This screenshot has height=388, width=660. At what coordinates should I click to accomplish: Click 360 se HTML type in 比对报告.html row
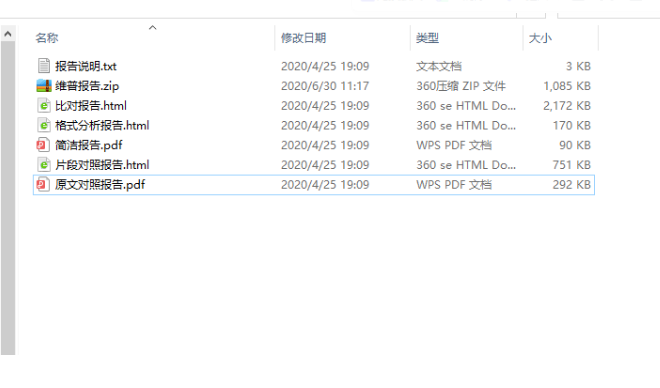[x=466, y=106]
